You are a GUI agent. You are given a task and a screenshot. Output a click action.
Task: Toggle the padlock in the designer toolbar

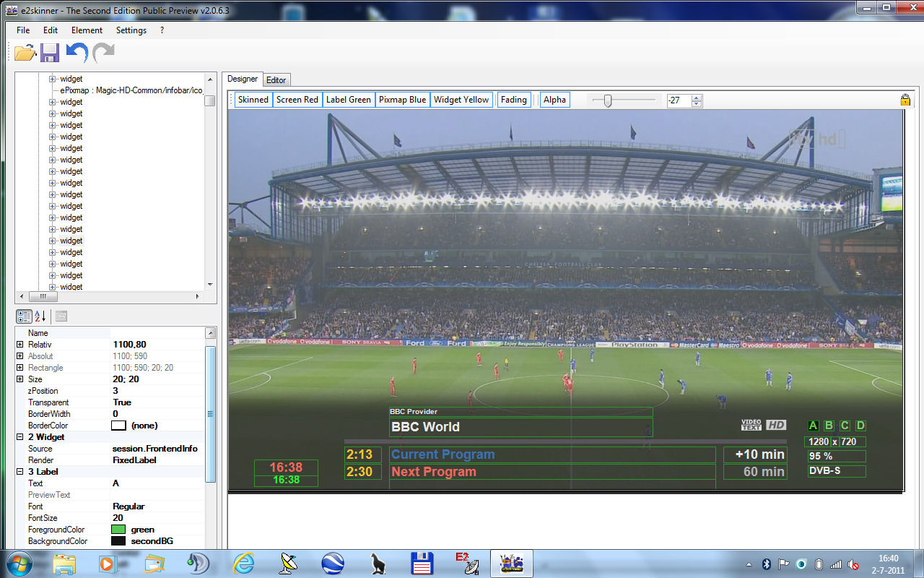(x=905, y=100)
